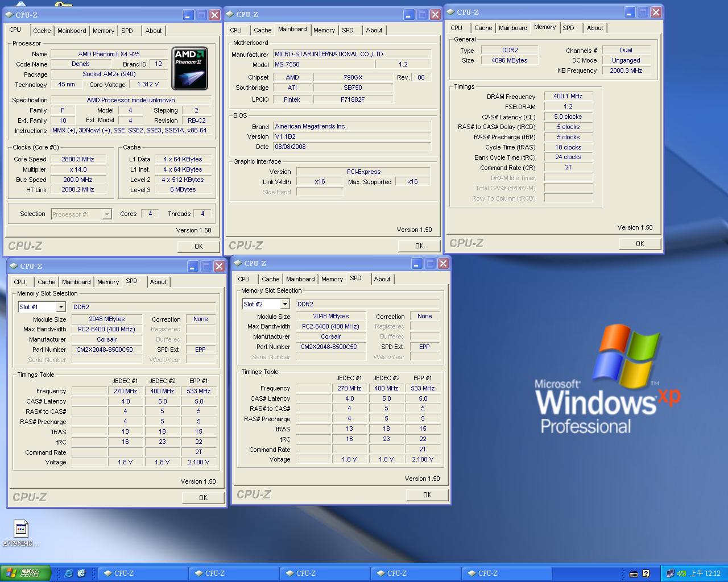Click the Southbridge value SB750
Screen dimensions: 728x582
click(x=353, y=88)
